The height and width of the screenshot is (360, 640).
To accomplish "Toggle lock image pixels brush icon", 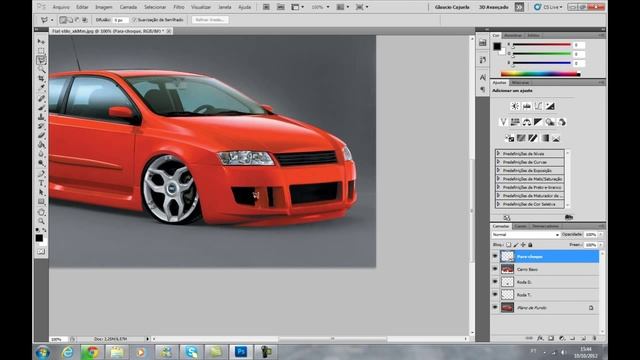I will pyautogui.click(x=516, y=245).
